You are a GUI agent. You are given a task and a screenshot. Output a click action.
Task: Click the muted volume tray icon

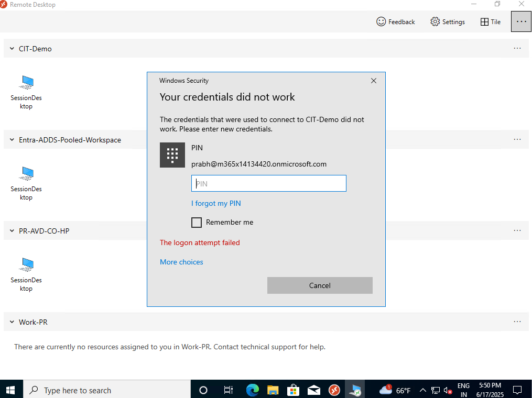click(448, 391)
